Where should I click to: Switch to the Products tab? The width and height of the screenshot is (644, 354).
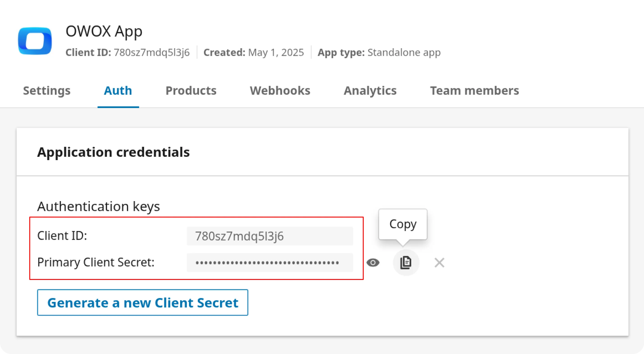coord(191,91)
